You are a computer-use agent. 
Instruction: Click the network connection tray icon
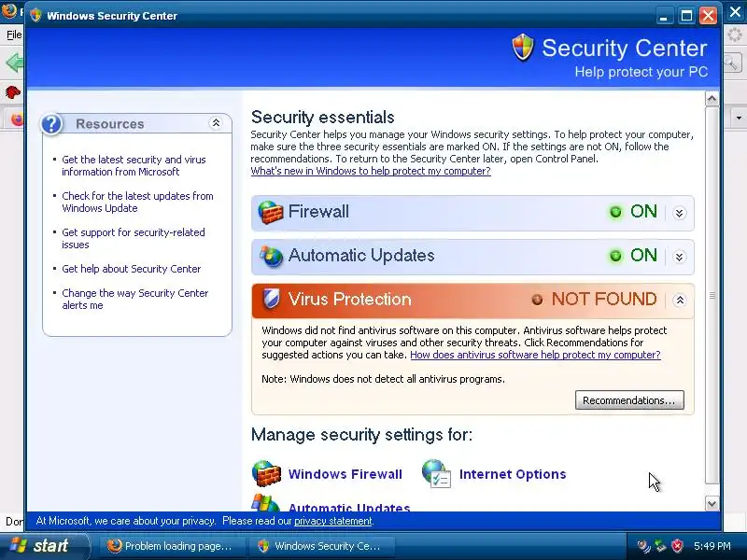[660, 546]
